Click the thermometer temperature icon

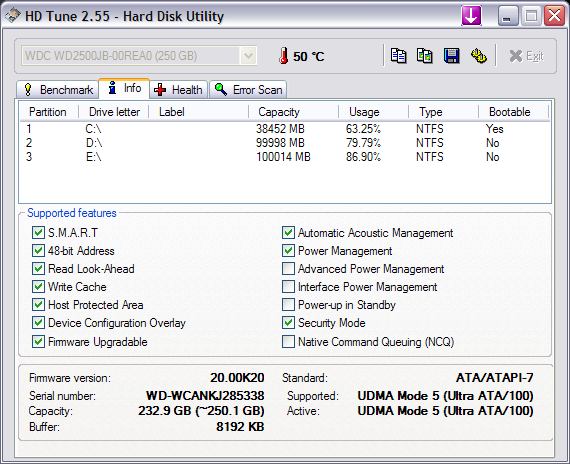(x=284, y=56)
